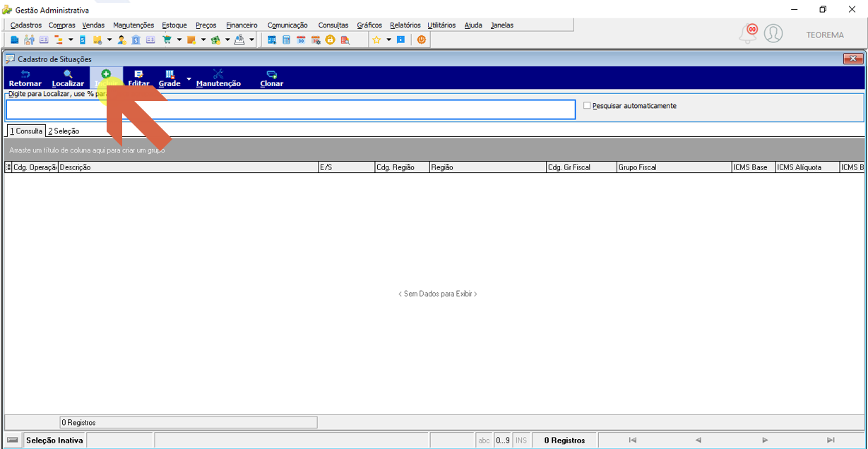The width and height of the screenshot is (868, 449).
Task: Enable Pesquisar automaticamente checkbox
Action: tap(587, 106)
